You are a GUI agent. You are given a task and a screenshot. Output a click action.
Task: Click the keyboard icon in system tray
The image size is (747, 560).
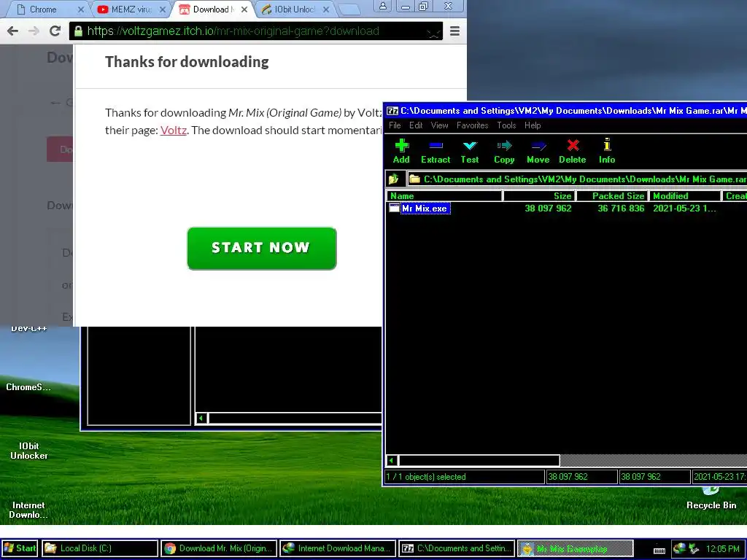click(659, 550)
